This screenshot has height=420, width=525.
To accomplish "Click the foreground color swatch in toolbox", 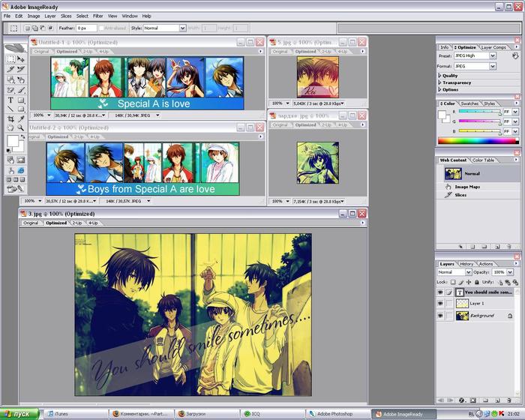I will point(13,140).
